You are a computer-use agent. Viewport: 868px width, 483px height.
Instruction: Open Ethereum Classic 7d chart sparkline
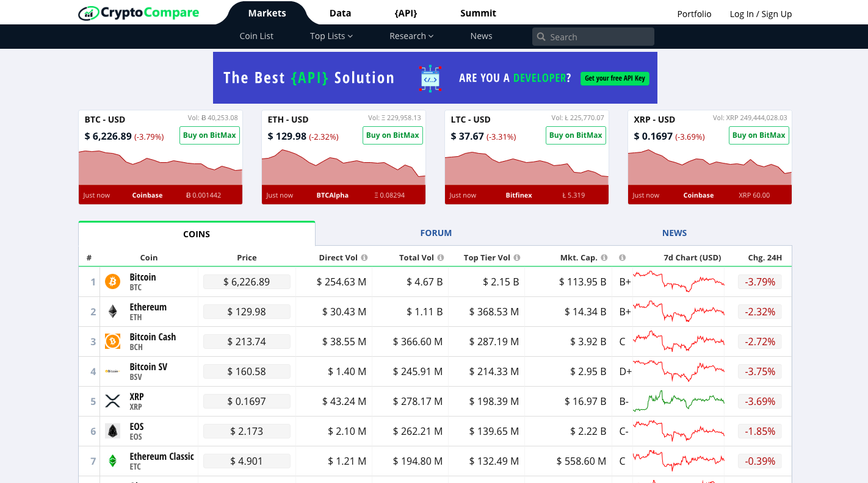coord(679,461)
